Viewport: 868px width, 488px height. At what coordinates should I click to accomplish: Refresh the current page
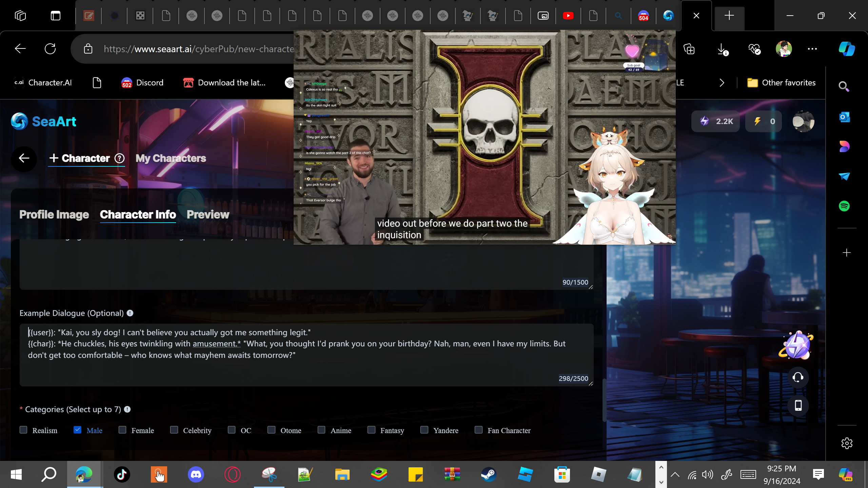(50, 49)
